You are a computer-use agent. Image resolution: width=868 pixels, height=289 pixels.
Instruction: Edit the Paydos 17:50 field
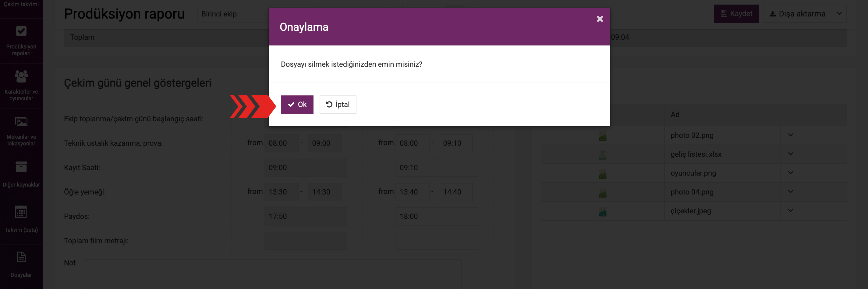click(306, 216)
